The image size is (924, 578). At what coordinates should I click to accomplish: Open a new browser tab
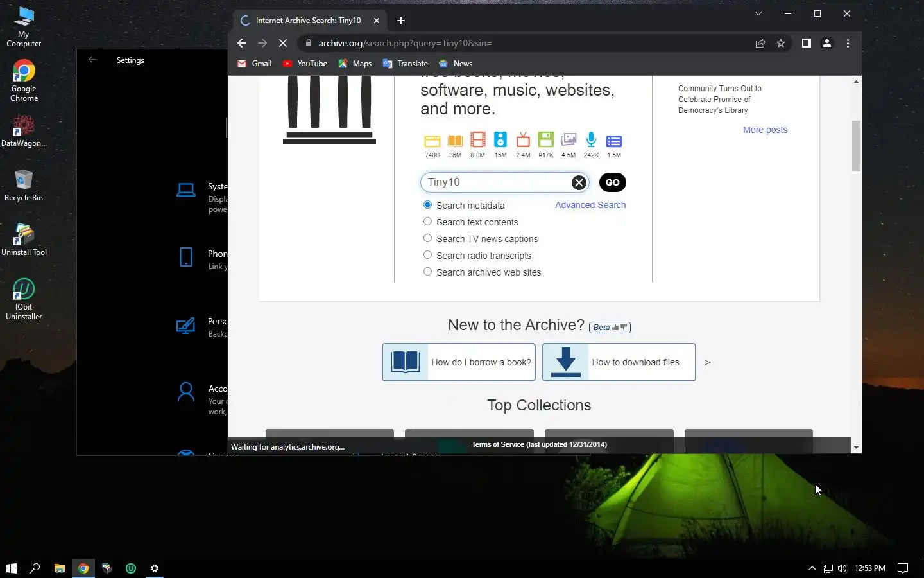(x=401, y=21)
